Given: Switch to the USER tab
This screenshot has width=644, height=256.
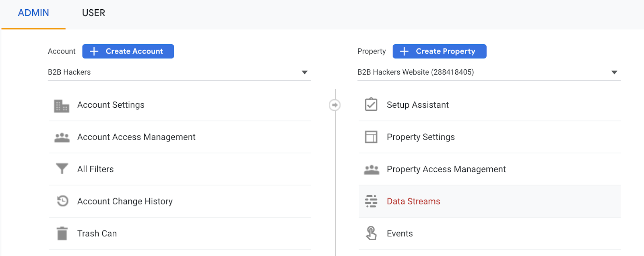Looking at the screenshot, I should click(93, 13).
